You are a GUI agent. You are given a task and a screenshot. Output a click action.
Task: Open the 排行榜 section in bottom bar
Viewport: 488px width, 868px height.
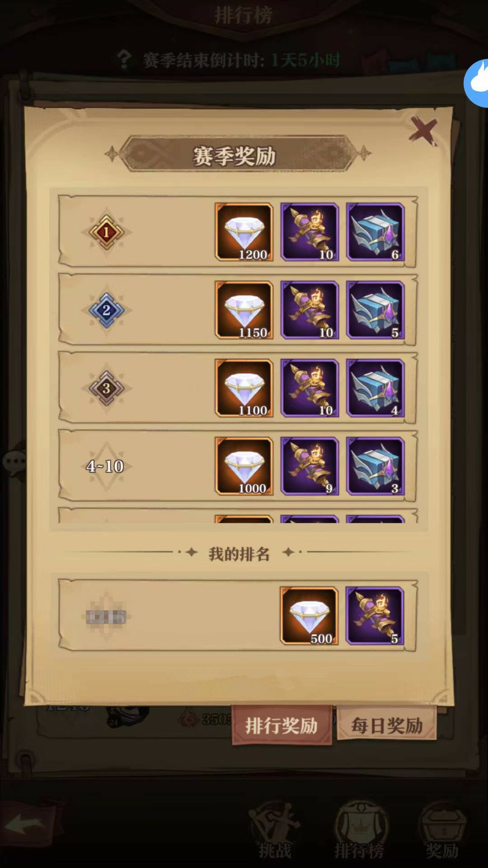(x=359, y=830)
